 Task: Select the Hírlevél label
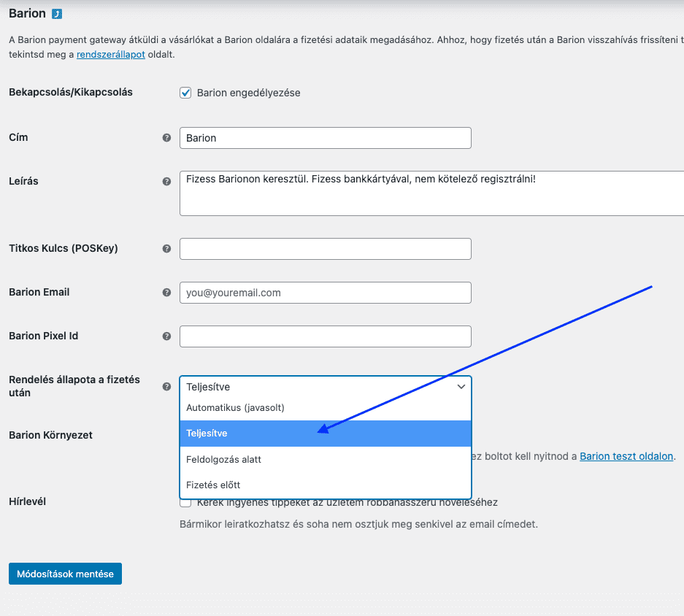point(28,501)
